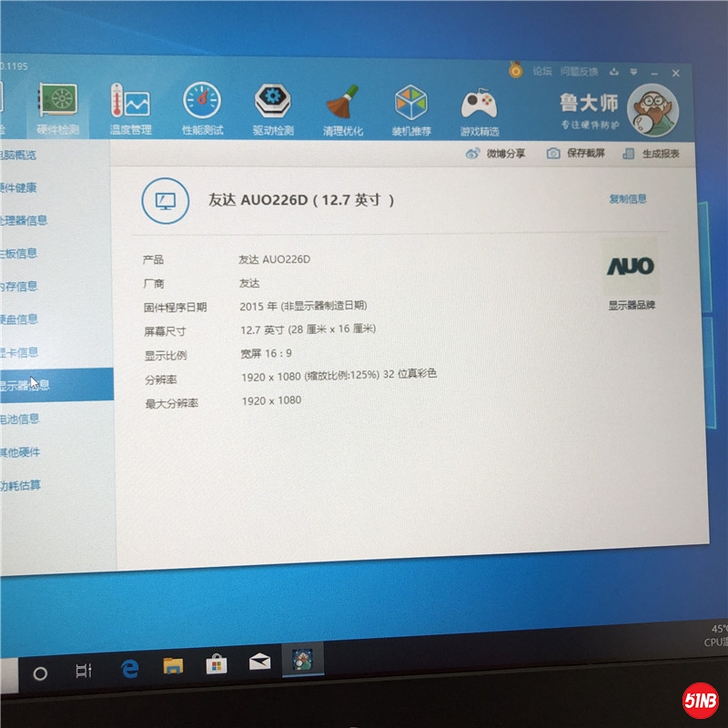Open 装机推荐 cube icon

pyautogui.click(x=411, y=111)
